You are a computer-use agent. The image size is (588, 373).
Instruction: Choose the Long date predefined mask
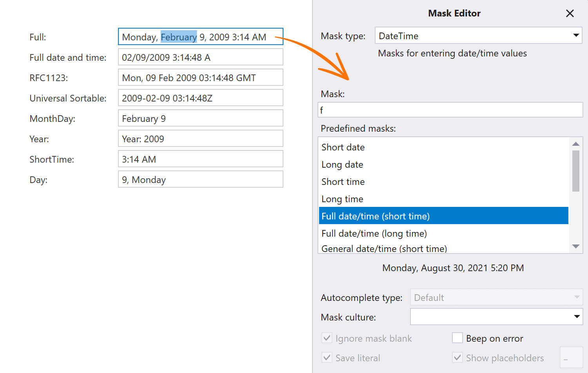coord(342,165)
